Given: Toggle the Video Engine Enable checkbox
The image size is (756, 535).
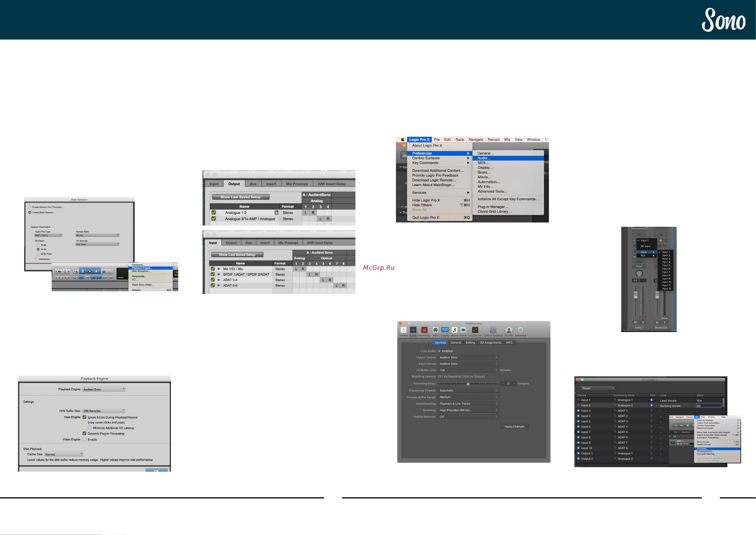Looking at the screenshot, I should 84,439.
